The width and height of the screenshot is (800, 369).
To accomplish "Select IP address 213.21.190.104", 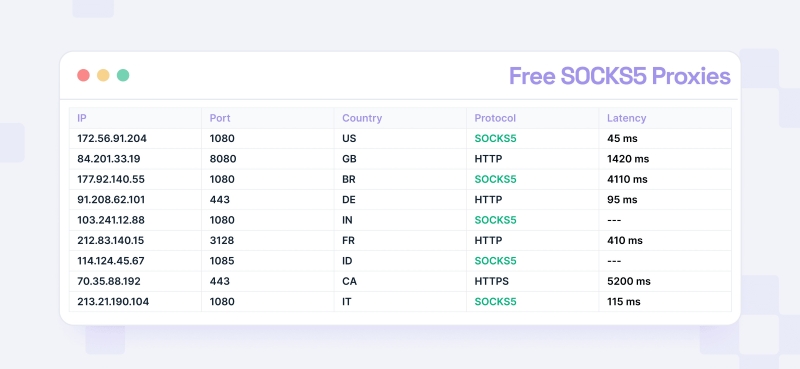I will click(x=113, y=302).
